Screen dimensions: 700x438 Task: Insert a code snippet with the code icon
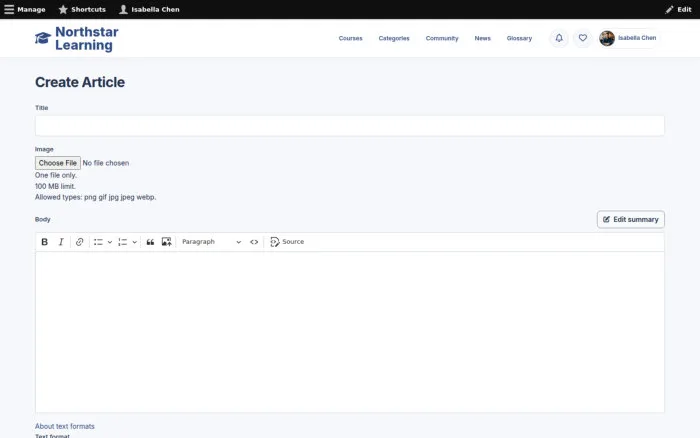(254, 242)
